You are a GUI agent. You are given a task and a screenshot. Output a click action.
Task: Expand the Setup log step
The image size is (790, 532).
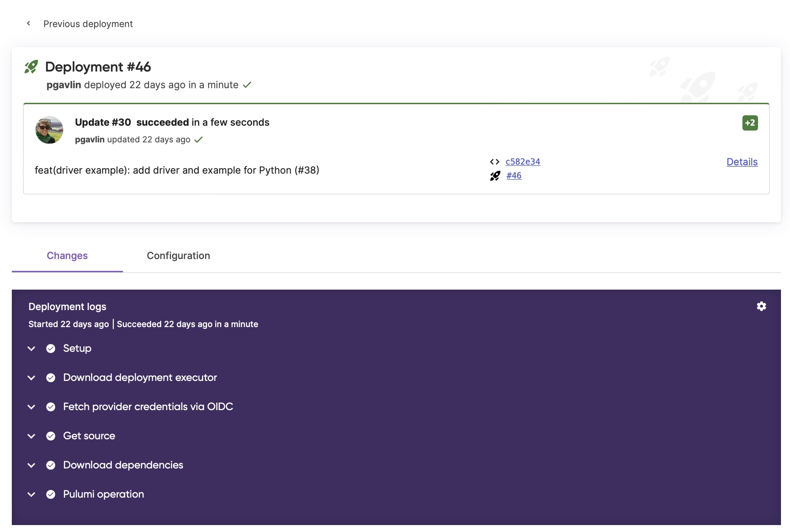click(32, 349)
